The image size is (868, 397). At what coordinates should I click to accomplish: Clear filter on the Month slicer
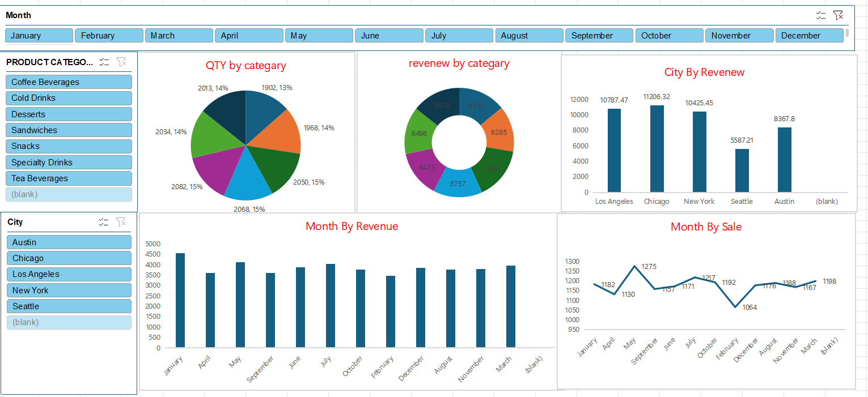tap(838, 15)
